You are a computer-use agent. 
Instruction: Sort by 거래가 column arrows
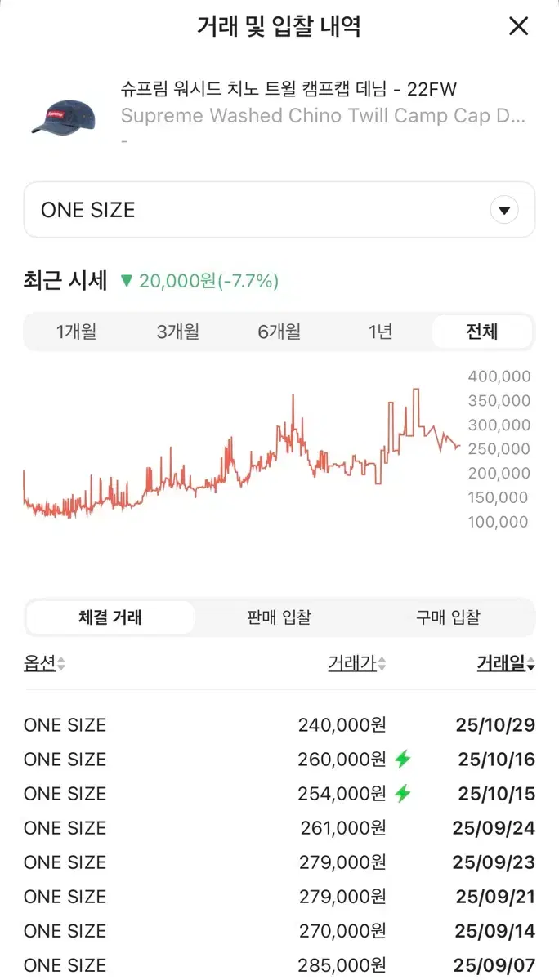click(x=382, y=665)
